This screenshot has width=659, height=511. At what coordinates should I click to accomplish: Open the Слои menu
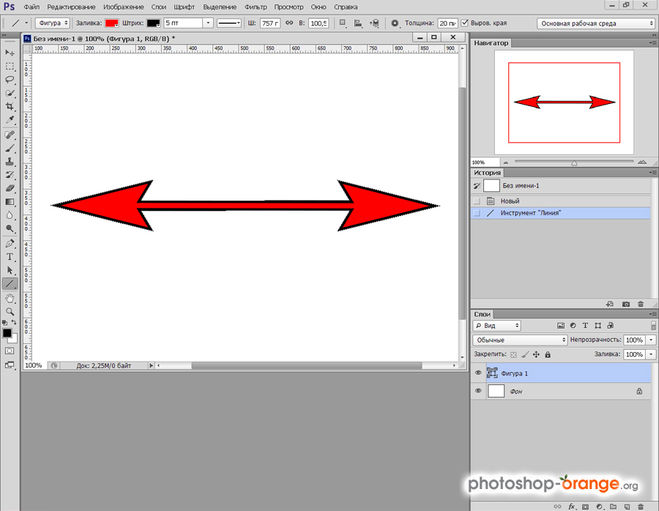coord(158,7)
